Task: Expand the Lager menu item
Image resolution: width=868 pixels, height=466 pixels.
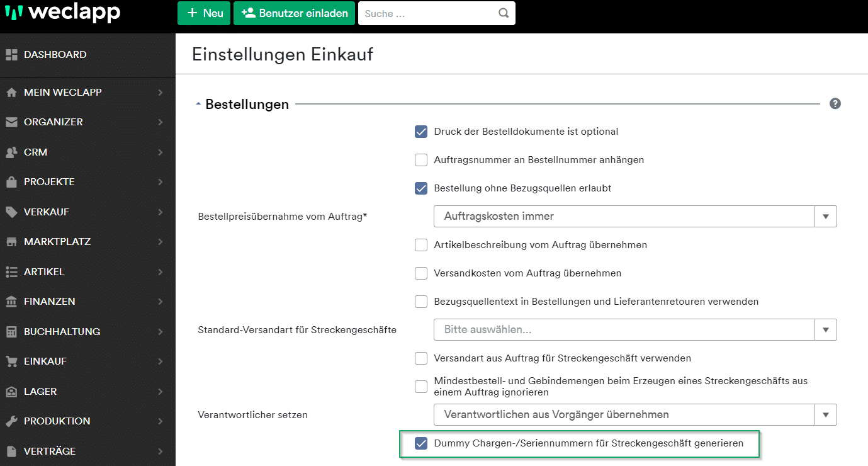Action: tap(40, 392)
